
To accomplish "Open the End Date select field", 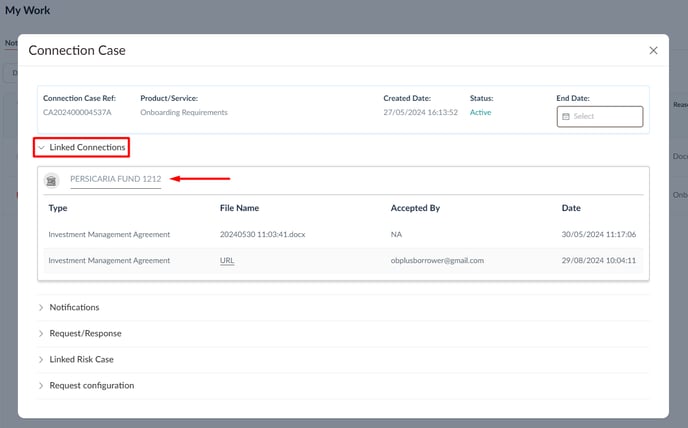I will click(600, 116).
